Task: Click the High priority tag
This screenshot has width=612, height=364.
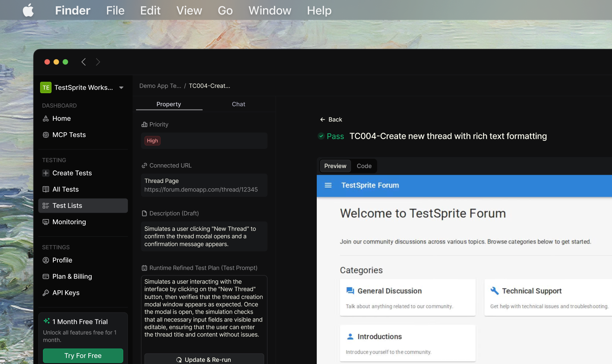Action: pyautogui.click(x=152, y=141)
